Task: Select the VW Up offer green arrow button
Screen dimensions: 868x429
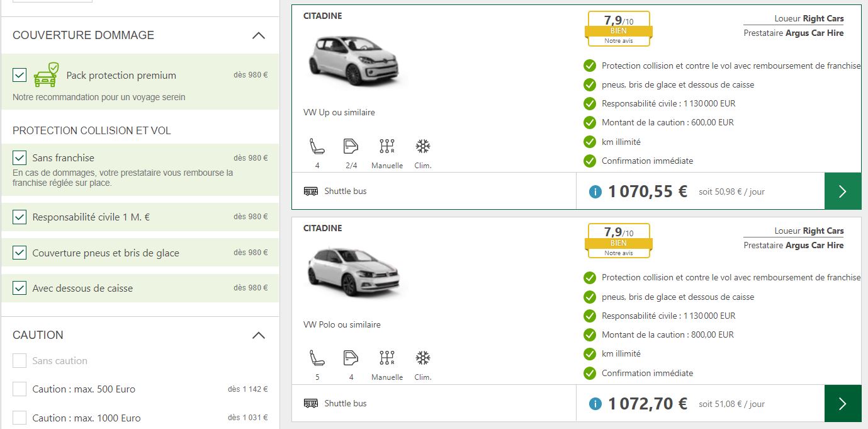Action: point(842,192)
